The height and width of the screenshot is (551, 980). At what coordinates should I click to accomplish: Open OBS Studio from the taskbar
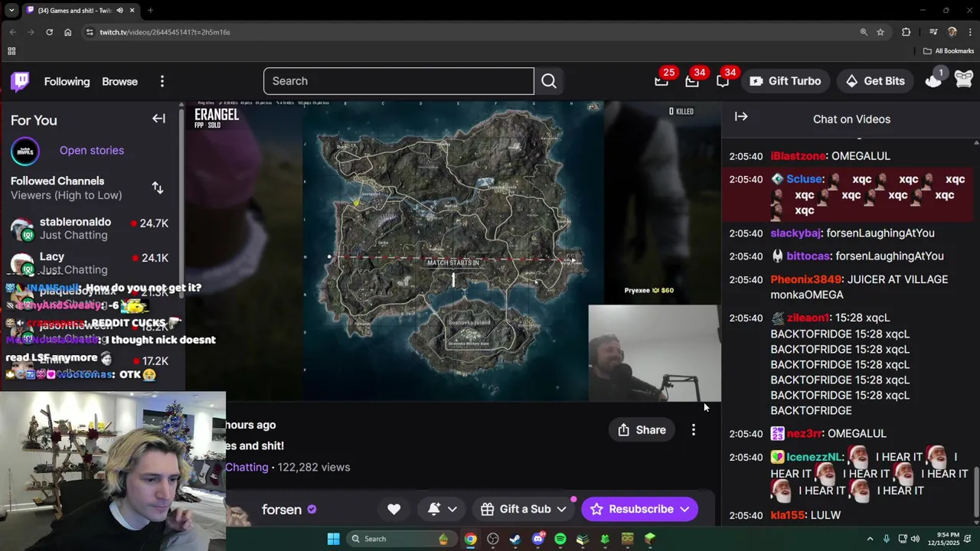pos(493,539)
